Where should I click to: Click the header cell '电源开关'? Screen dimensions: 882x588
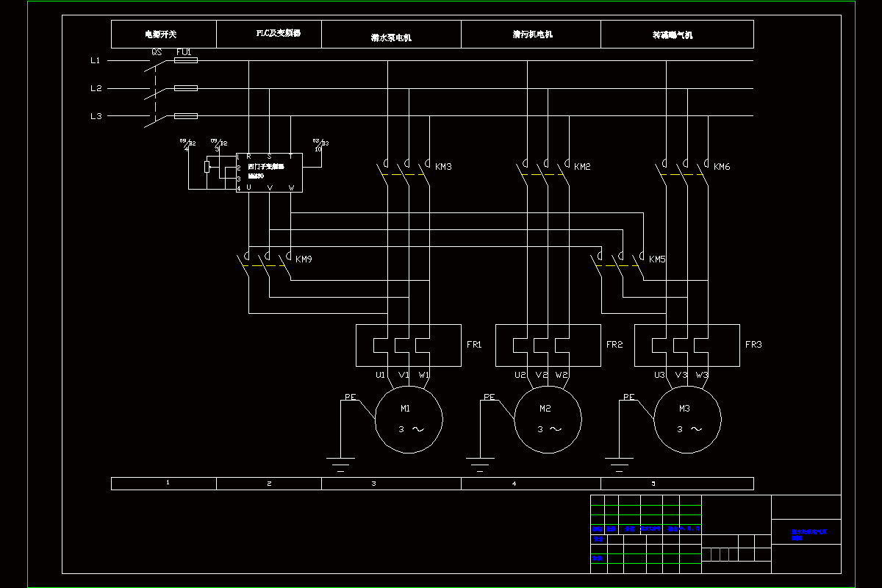(x=164, y=35)
